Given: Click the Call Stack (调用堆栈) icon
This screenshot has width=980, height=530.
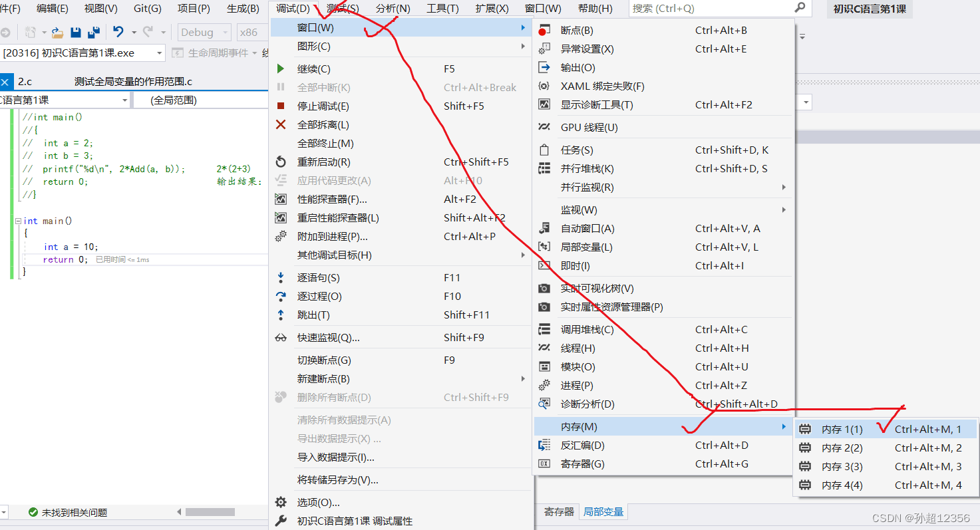Looking at the screenshot, I should pos(544,329).
